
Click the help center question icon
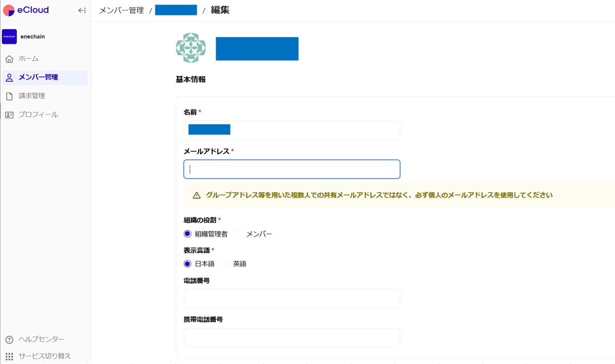(9, 340)
